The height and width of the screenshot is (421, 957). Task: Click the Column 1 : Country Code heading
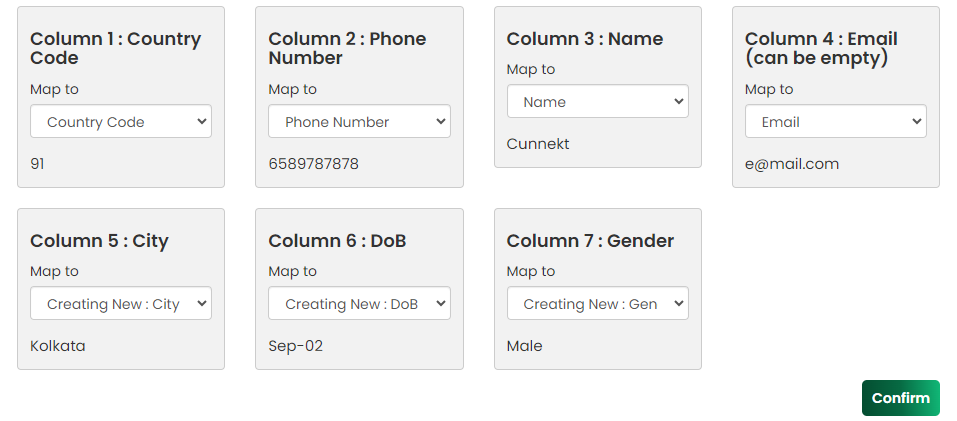coord(115,48)
